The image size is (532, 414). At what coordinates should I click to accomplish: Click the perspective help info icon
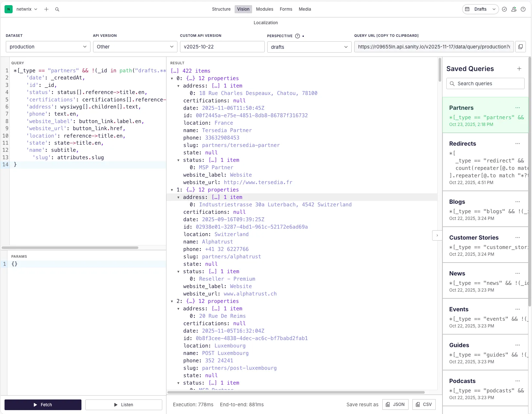(x=297, y=36)
